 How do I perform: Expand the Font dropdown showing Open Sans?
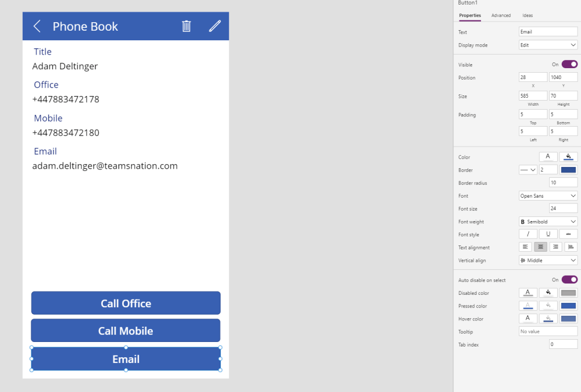(x=548, y=196)
